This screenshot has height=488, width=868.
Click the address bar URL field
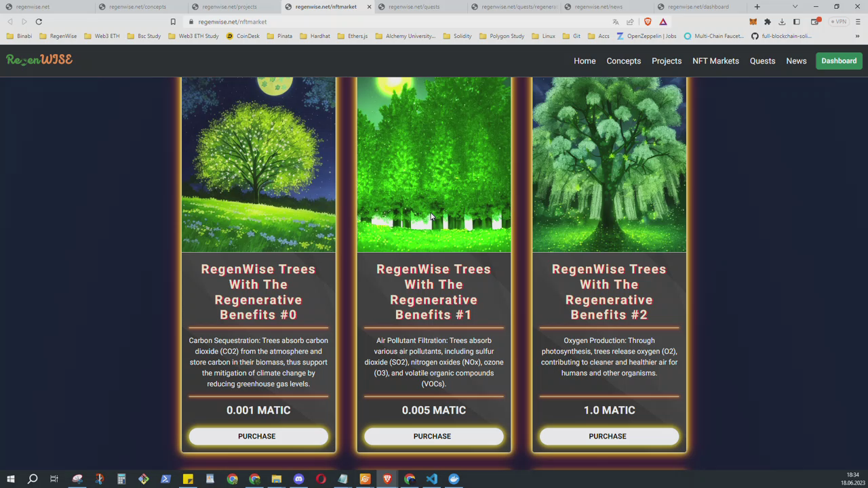393,22
